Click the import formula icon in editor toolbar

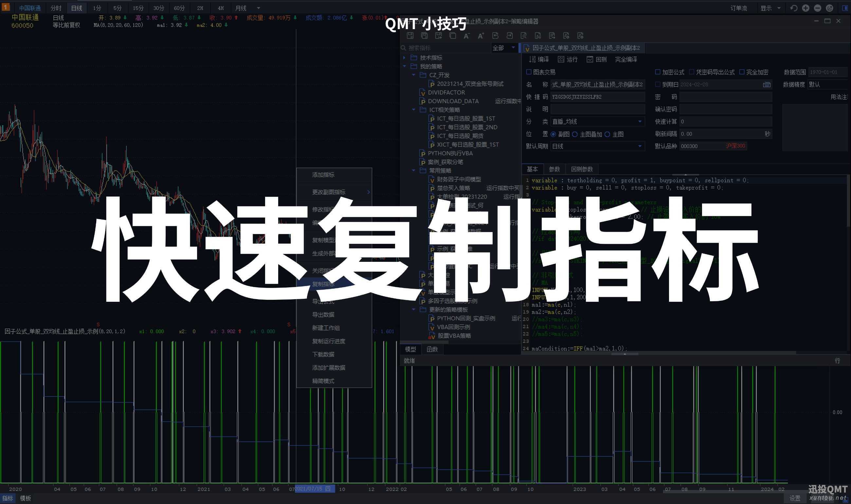(495, 35)
